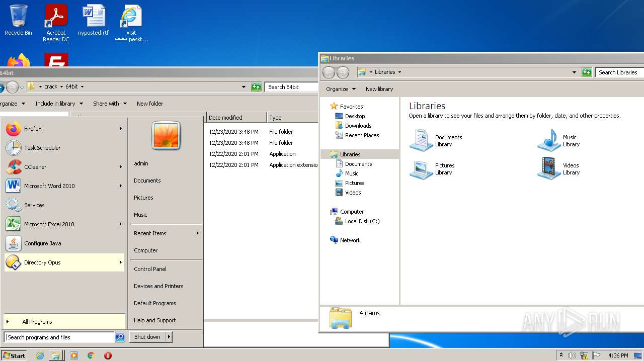Click New library in Libraries toolbar
Image resolution: width=644 pixels, height=362 pixels.
[x=379, y=89]
